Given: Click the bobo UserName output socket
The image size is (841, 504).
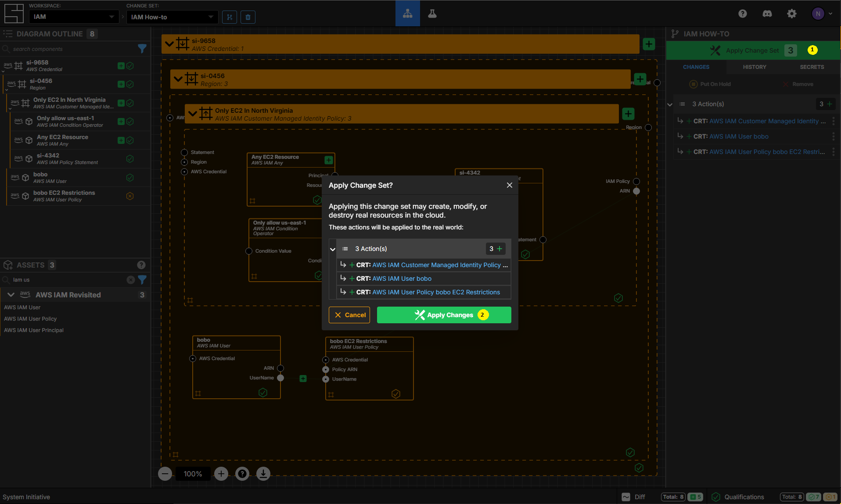Looking at the screenshot, I should (280, 378).
